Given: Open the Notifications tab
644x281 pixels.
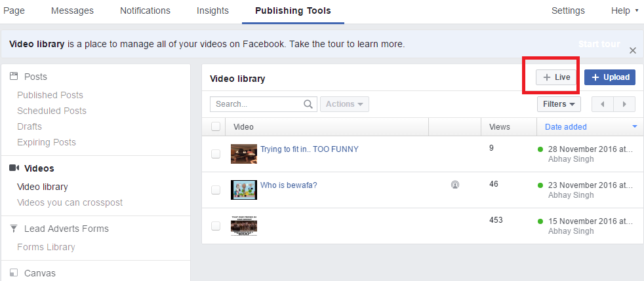Looking at the screenshot, I should (x=145, y=10).
